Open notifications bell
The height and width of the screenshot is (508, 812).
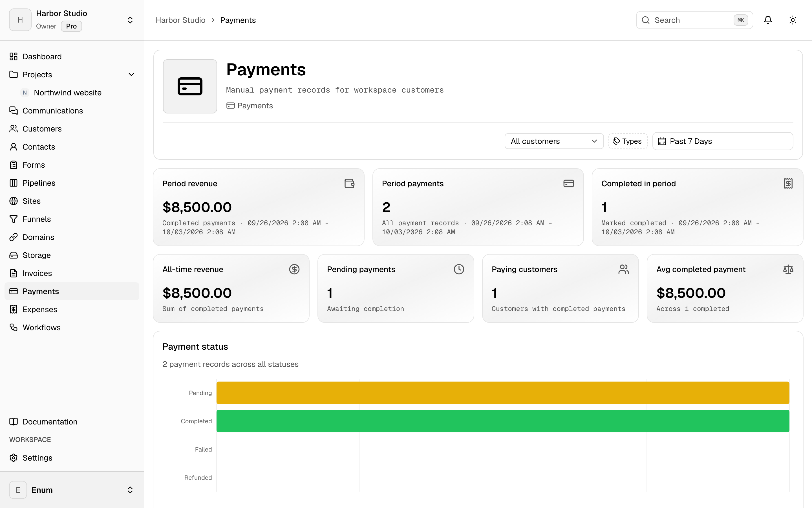point(768,20)
